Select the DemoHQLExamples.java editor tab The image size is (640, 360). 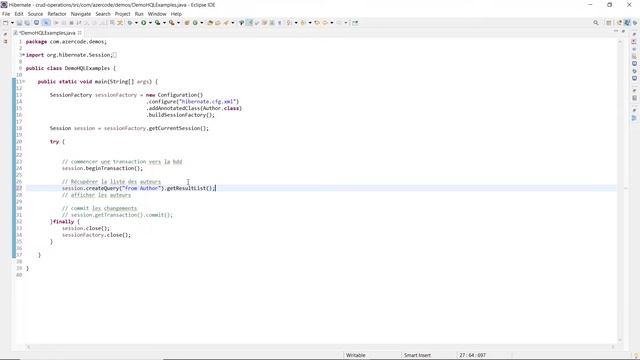click(47, 33)
